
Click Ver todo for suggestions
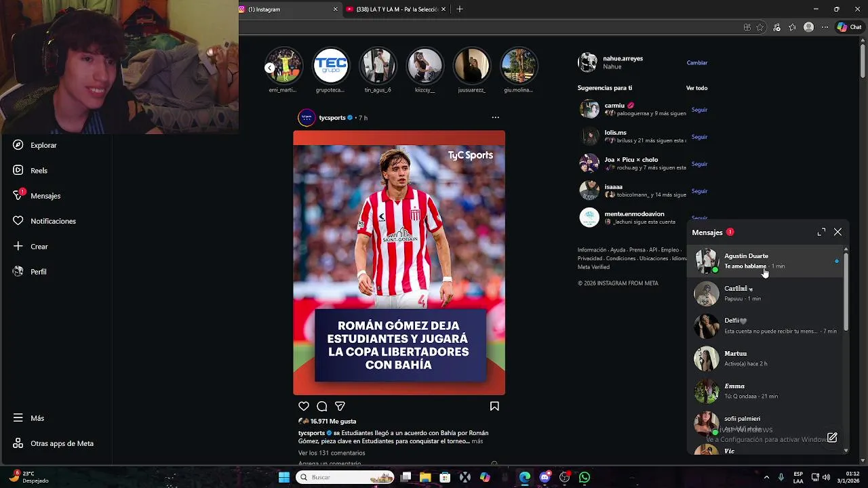pos(696,88)
